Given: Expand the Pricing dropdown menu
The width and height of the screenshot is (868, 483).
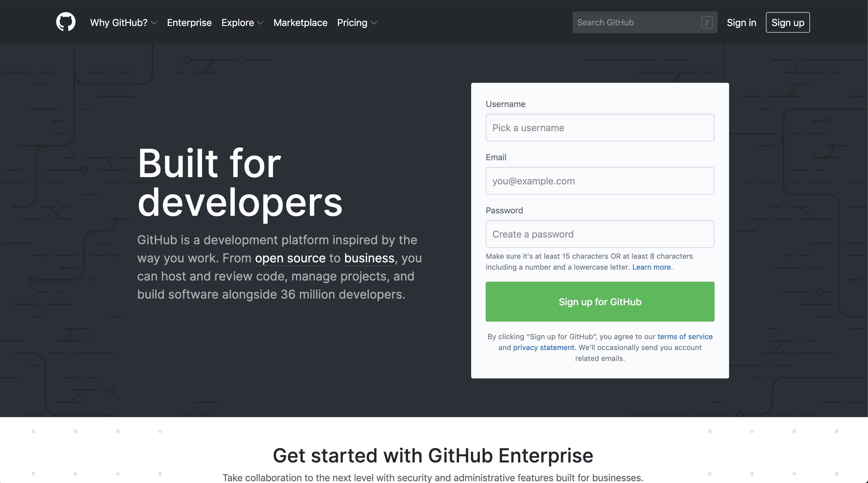Looking at the screenshot, I should pos(357,23).
